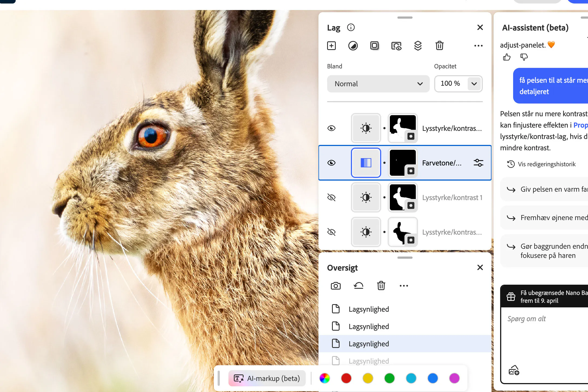588x392 pixels.
Task: Click the add layer mask icon
Action: pyautogui.click(x=374, y=45)
